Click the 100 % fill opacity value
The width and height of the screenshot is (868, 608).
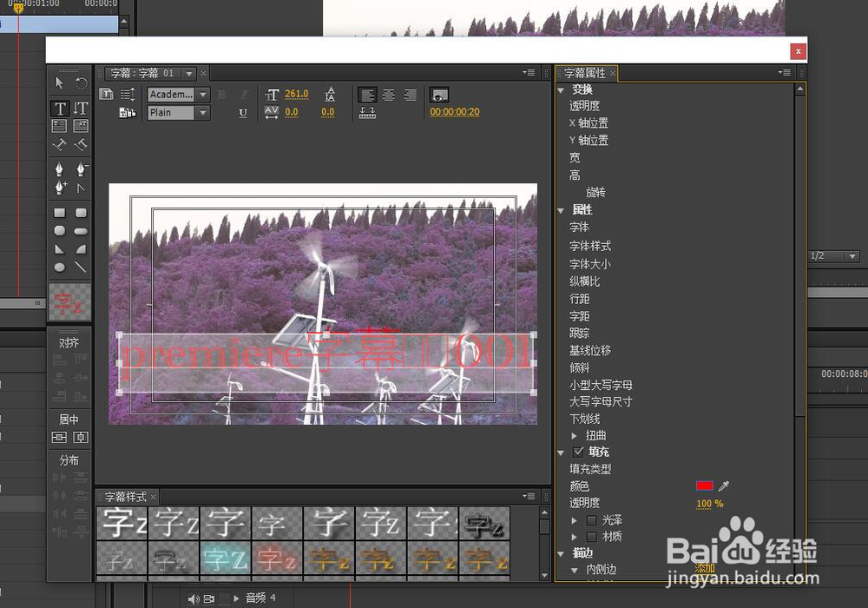710,504
